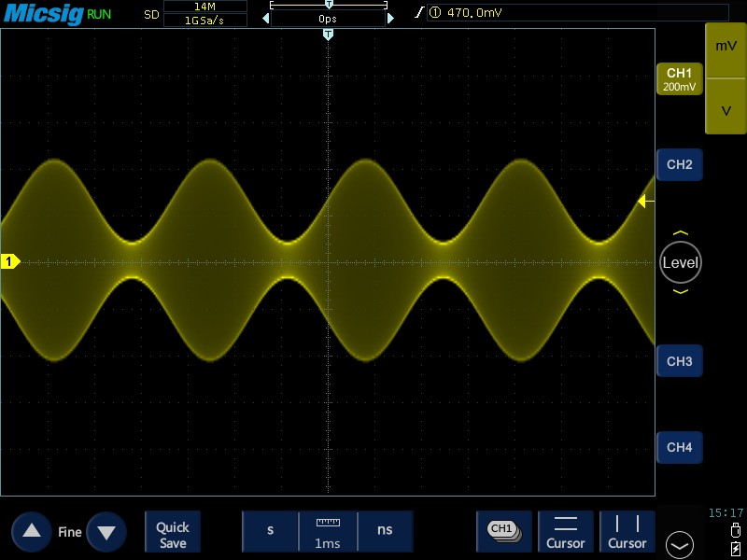Click the yellow trigger level arrow marker

pyautogui.click(x=645, y=202)
